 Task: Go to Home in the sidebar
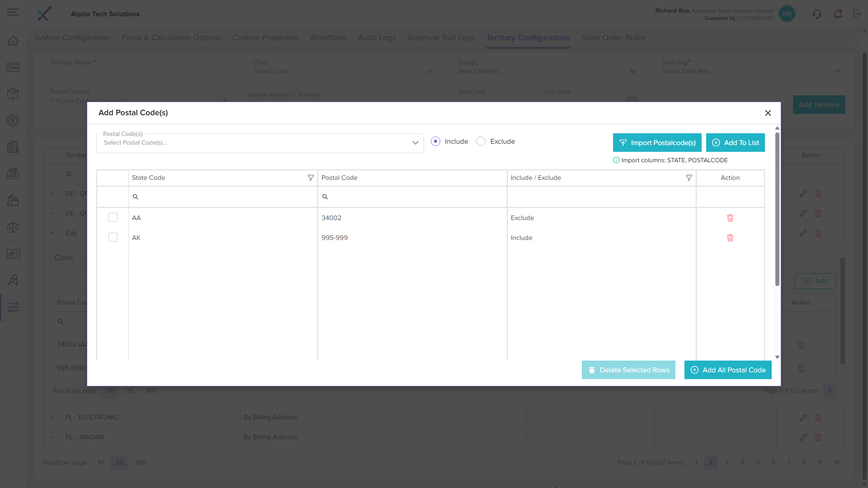13,41
